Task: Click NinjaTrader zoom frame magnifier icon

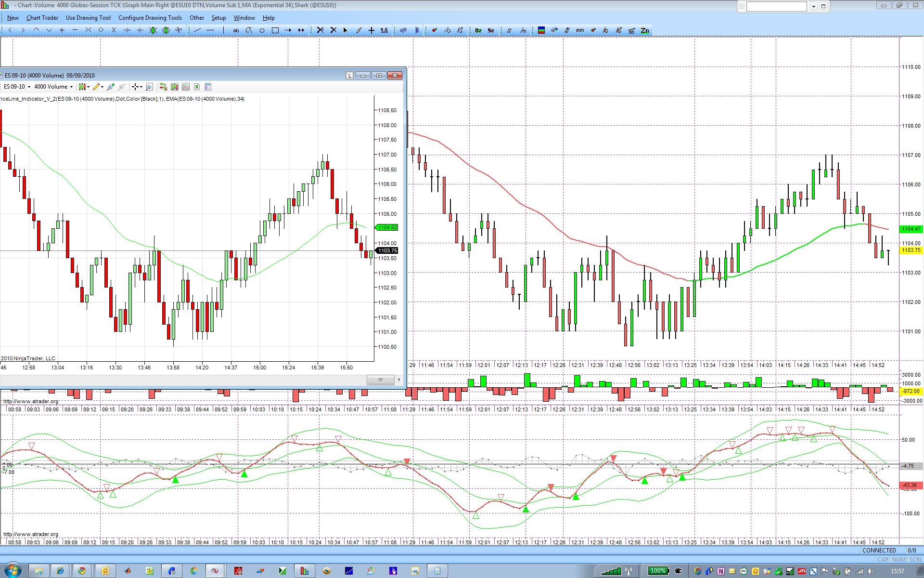Action: [149, 87]
